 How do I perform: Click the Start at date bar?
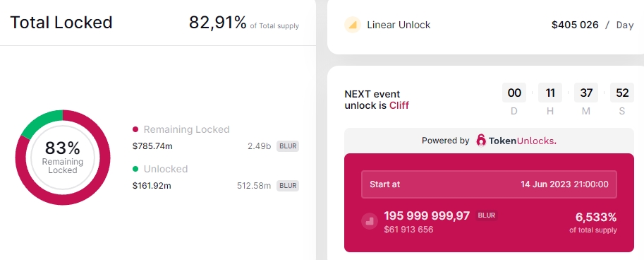pos(489,184)
